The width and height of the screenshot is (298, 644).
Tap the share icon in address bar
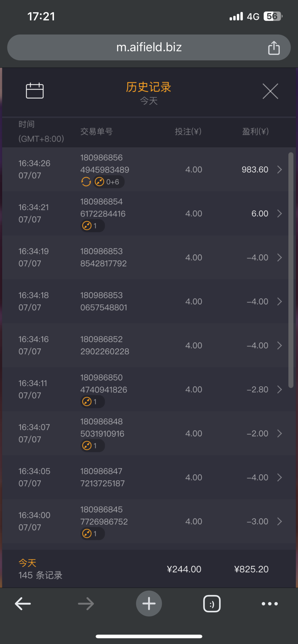pos(274,48)
